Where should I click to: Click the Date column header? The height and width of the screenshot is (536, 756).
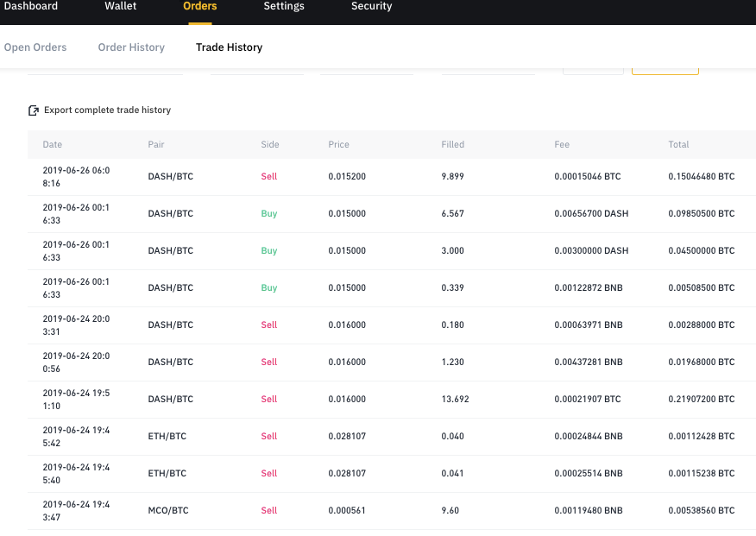(52, 144)
